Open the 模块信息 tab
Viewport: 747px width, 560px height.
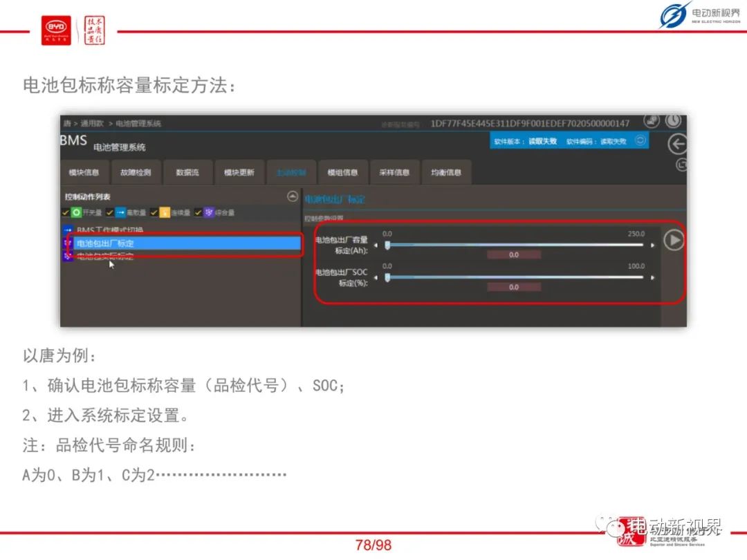pyautogui.click(x=84, y=172)
